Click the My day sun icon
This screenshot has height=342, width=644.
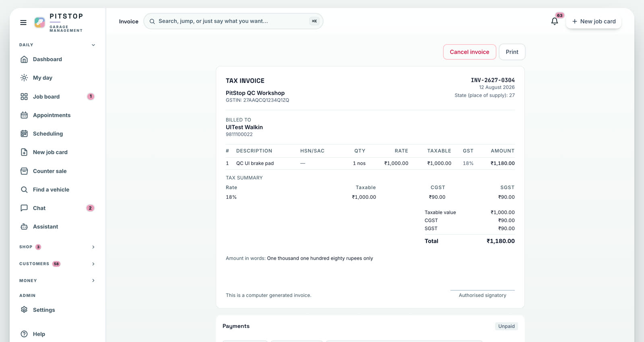coord(24,78)
